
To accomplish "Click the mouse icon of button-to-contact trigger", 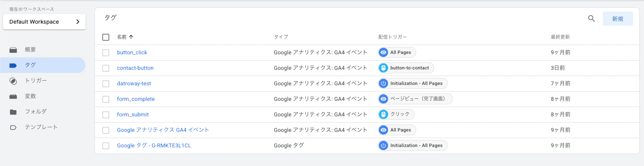I will tap(383, 68).
